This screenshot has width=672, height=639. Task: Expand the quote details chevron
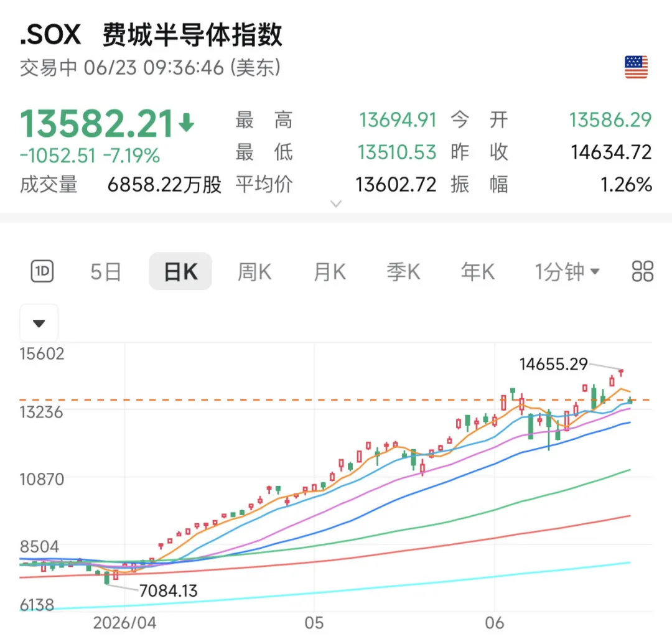pyautogui.click(x=336, y=203)
